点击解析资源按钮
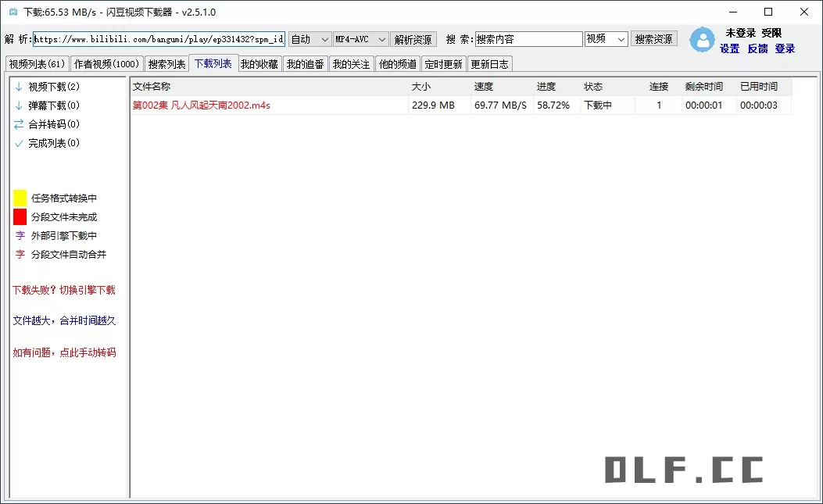Image resolution: width=823 pixels, height=504 pixels. pyautogui.click(x=413, y=38)
